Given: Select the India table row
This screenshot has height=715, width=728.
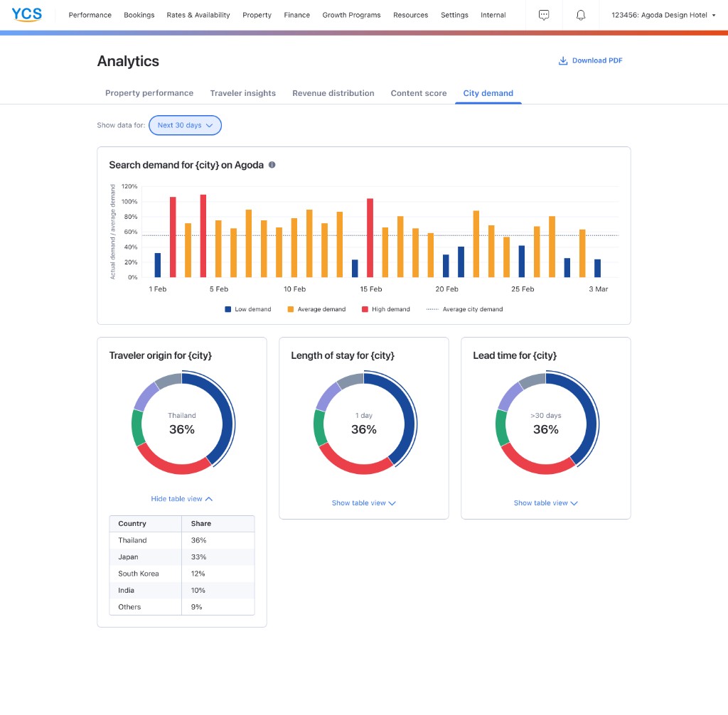Looking at the screenshot, I should point(182,591).
